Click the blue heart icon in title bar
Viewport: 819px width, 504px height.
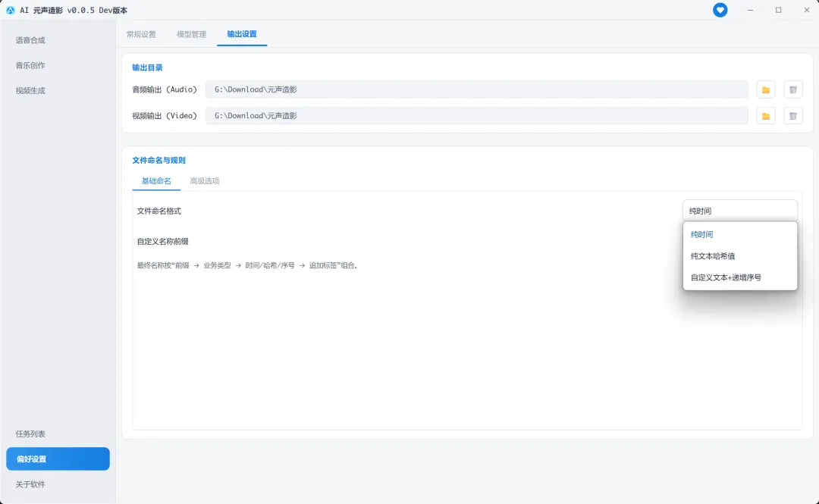pyautogui.click(x=720, y=10)
